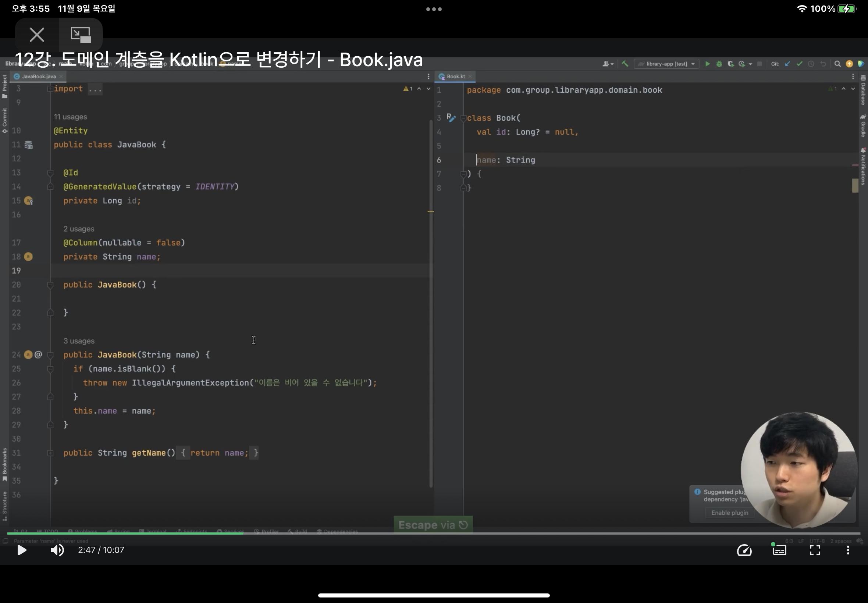868x603 pixels.
Task: Click the Git Rollback undo icon
Action: [x=823, y=64]
